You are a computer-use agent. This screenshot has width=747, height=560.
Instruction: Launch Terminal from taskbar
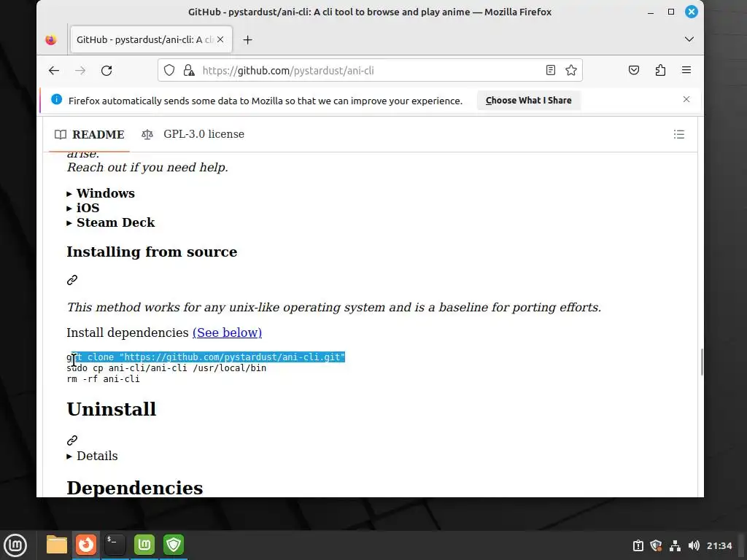click(115, 545)
